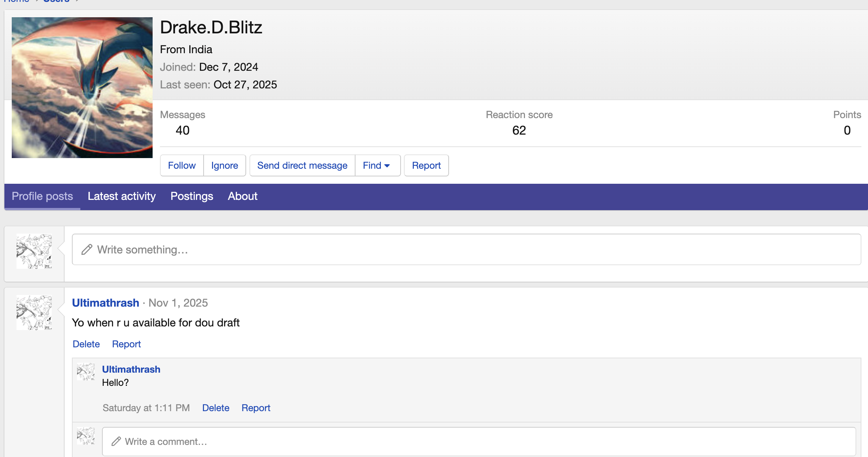Report this user's profile
868x457 pixels.
click(426, 165)
